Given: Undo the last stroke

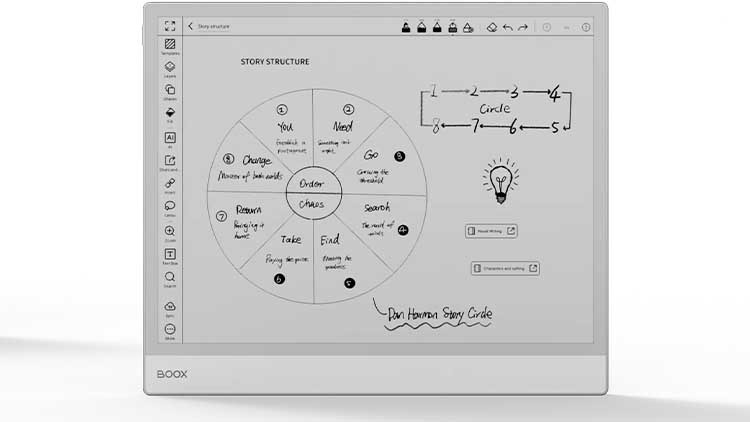Looking at the screenshot, I should pyautogui.click(x=507, y=27).
